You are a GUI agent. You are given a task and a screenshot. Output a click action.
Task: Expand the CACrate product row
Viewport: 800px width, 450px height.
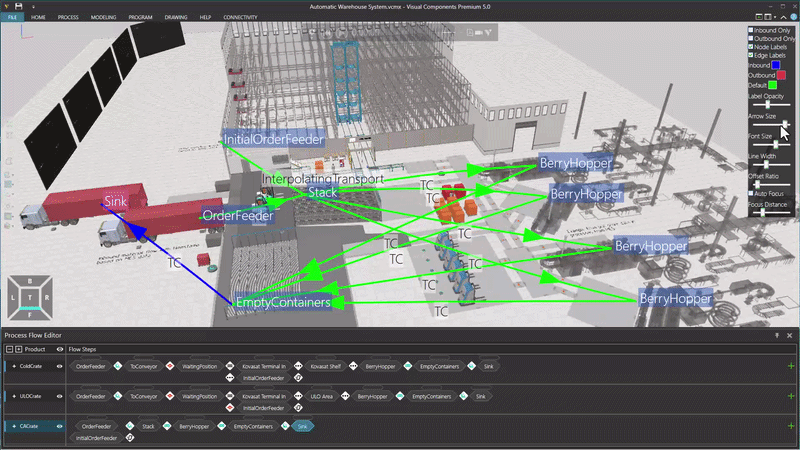click(14, 426)
